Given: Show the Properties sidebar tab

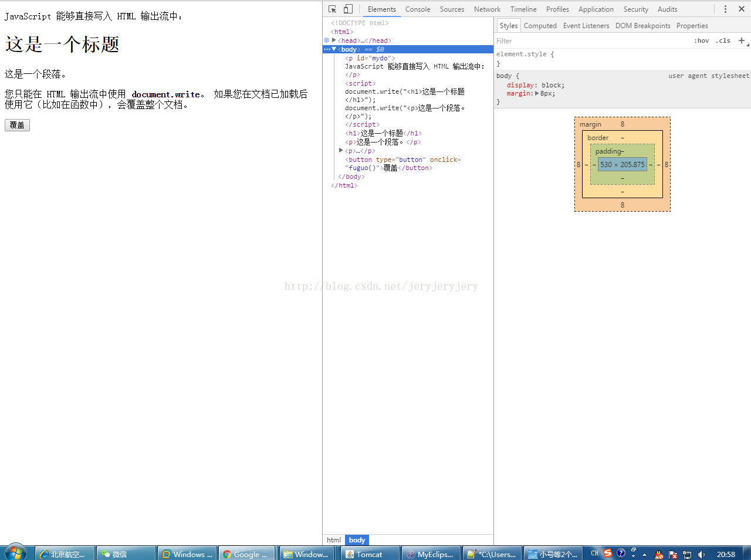Looking at the screenshot, I should (x=692, y=26).
